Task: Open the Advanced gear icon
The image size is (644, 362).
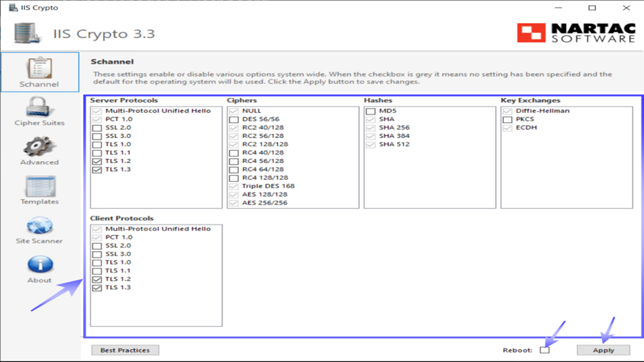Action: click(39, 146)
